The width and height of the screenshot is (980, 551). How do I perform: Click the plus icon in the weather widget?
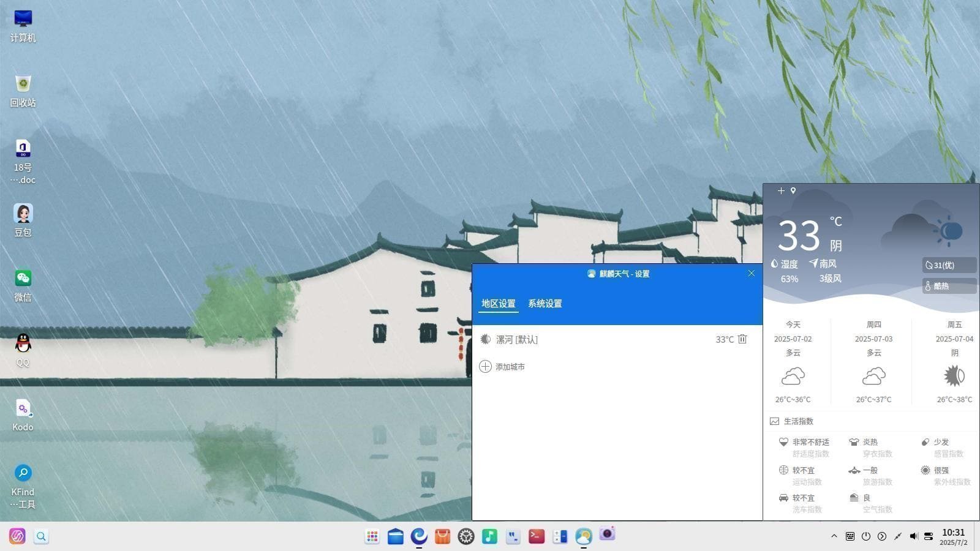click(781, 191)
